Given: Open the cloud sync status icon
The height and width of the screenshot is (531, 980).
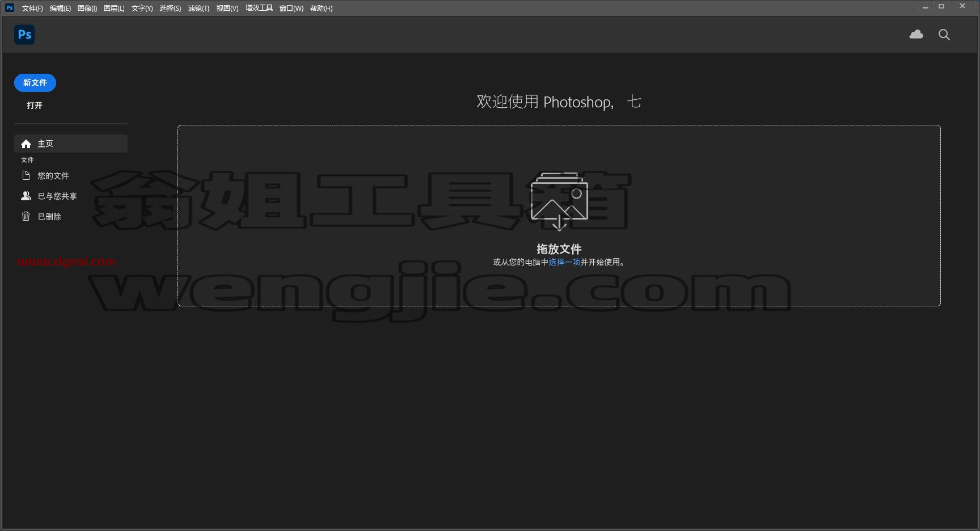Looking at the screenshot, I should [x=916, y=35].
